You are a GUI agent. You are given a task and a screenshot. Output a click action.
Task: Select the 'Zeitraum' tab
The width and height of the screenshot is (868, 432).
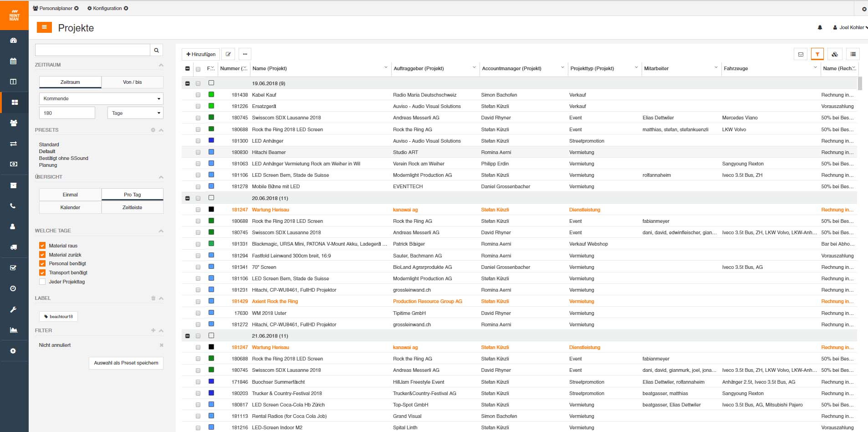point(70,82)
